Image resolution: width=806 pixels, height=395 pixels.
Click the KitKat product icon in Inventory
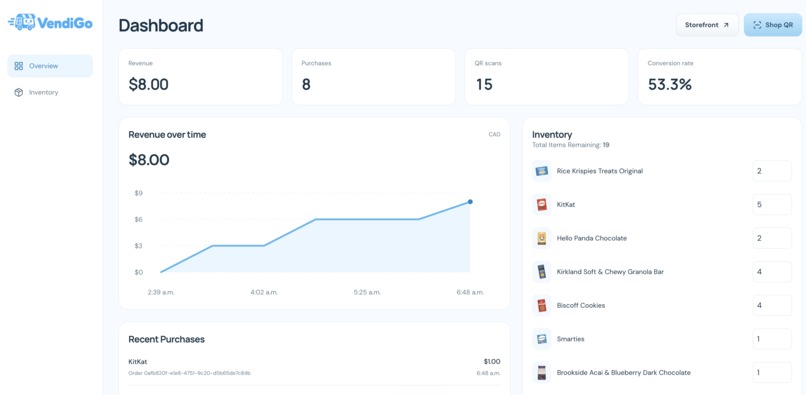(541, 205)
